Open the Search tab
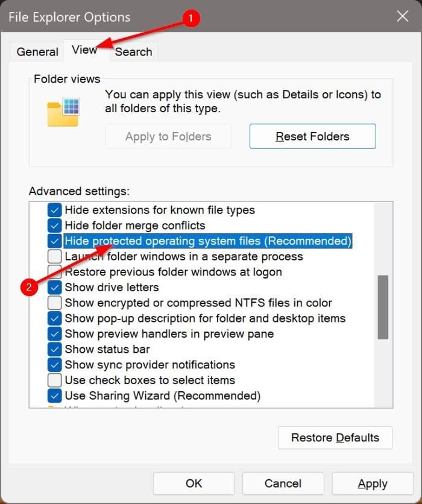Image resolution: width=422 pixels, height=504 pixels. (x=133, y=52)
